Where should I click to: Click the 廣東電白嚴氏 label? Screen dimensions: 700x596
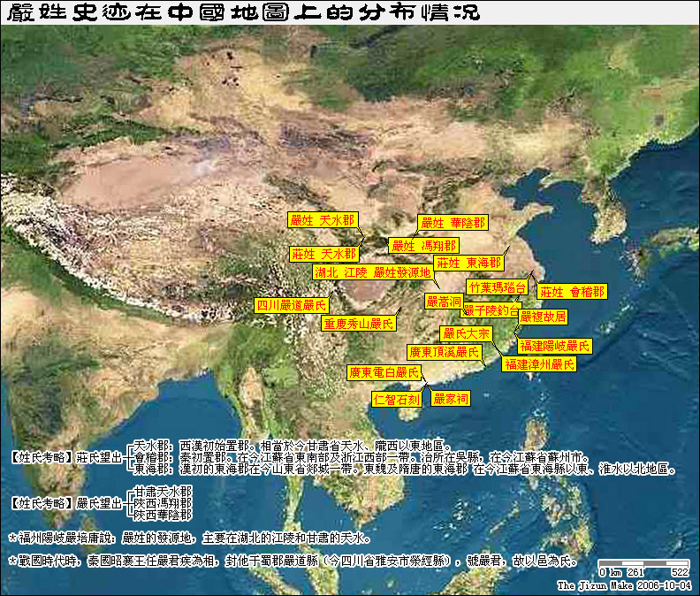[x=383, y=373]
